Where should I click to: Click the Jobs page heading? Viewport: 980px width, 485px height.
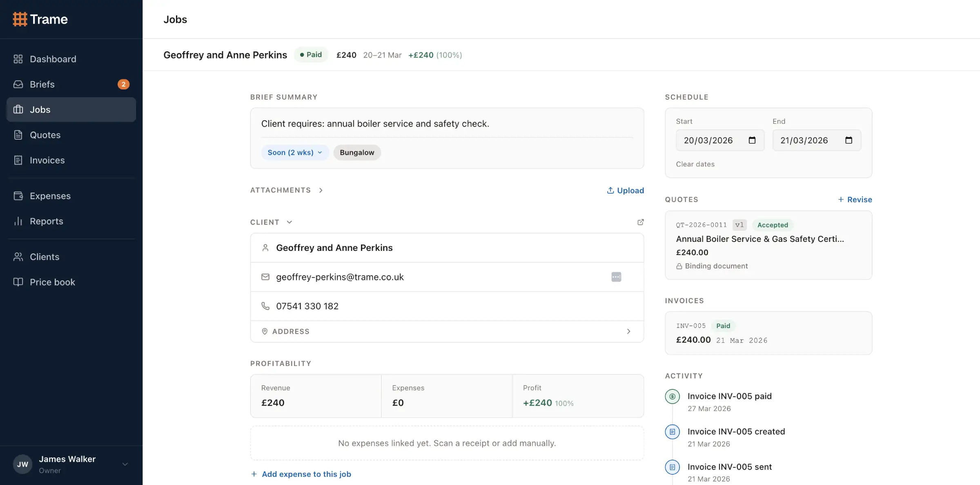(x=175, y=19)
